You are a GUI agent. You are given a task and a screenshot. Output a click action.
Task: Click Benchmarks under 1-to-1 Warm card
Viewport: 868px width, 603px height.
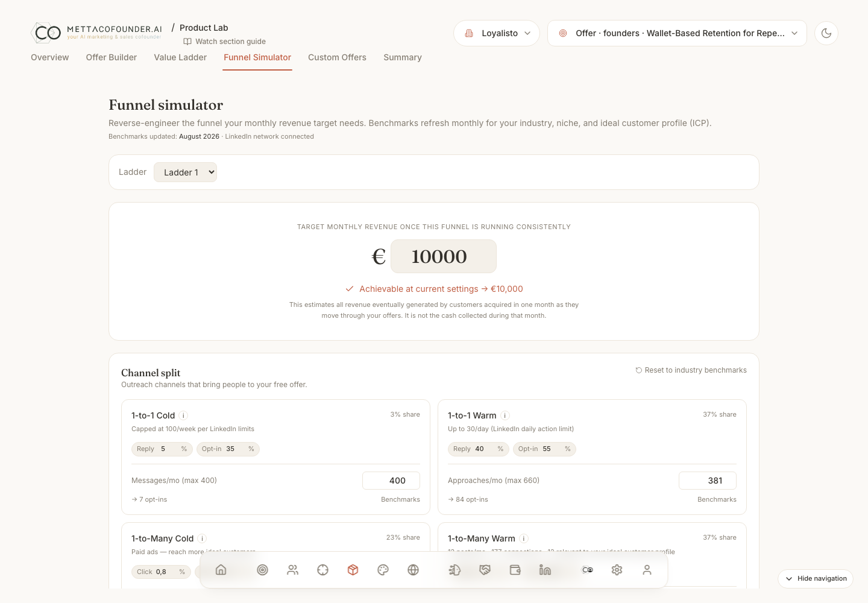click(x=717, y=499)
